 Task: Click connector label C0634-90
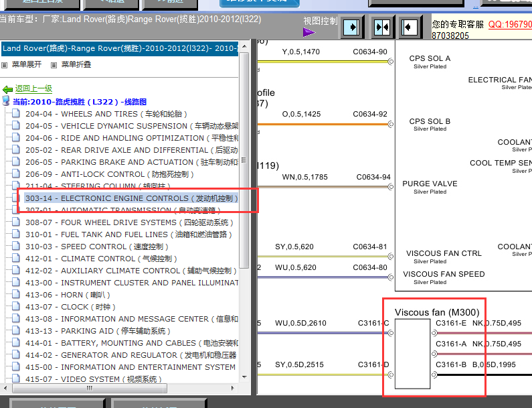[370, 52]
